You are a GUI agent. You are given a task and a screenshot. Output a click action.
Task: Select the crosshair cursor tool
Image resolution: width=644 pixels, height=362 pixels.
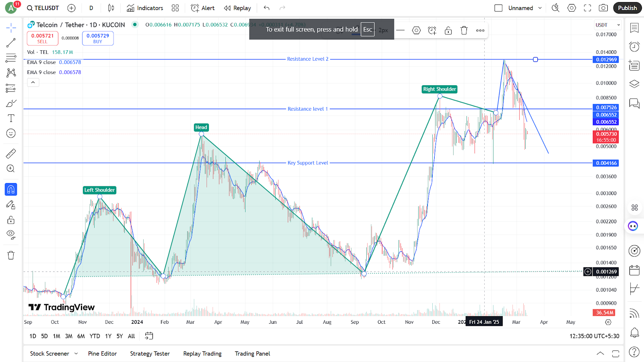tap(11, 28)
